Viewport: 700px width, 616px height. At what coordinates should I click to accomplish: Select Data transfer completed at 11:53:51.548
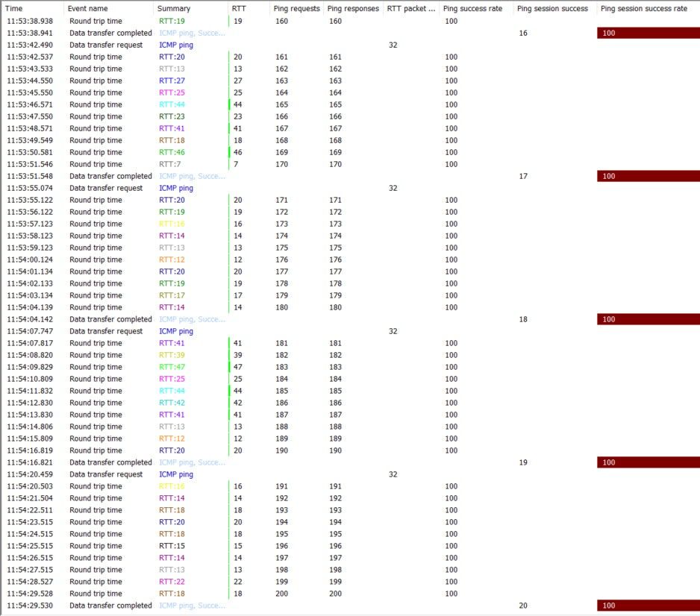coord(110,176)
